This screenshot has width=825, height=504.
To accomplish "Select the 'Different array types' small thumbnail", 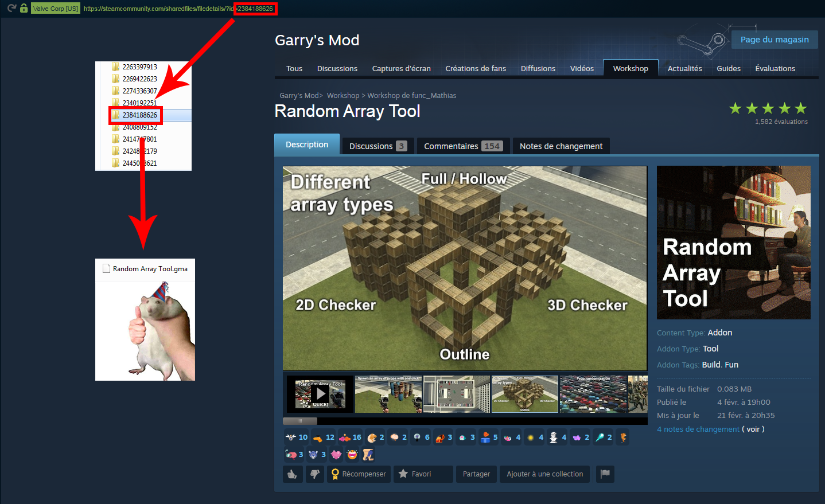I will click(x=525, y=394).
